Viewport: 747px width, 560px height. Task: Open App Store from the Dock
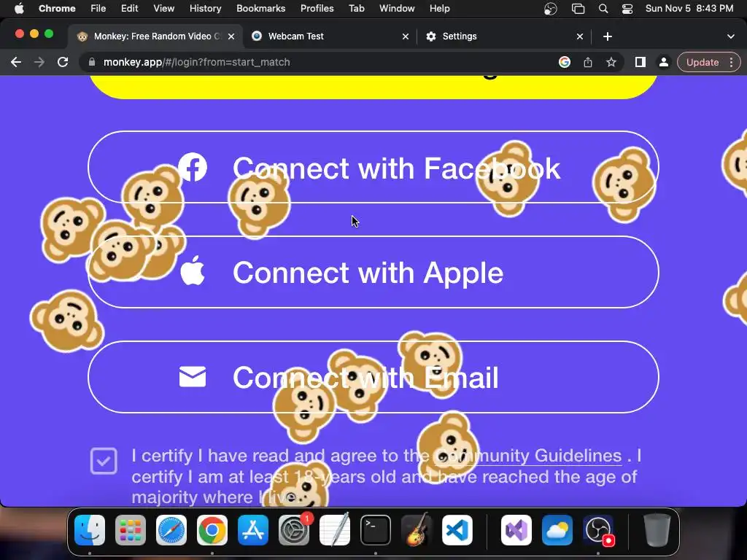(253, 530)
